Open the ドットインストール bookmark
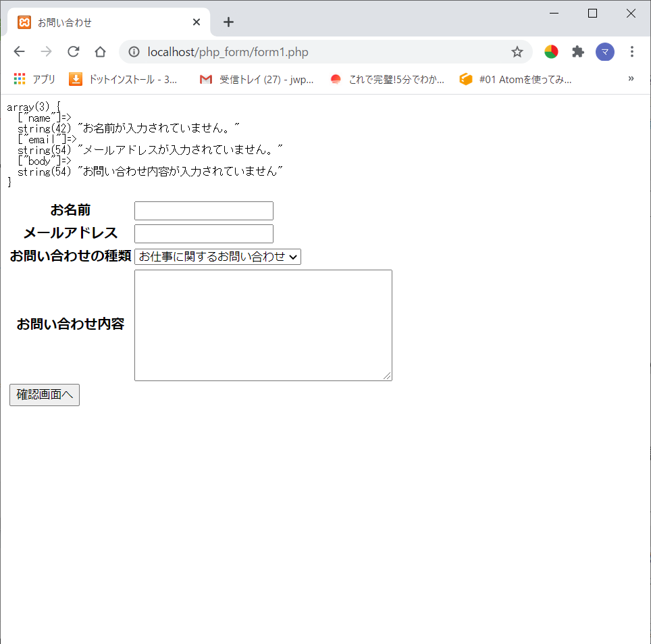Image resolution: width=651 pixels, height=644 pixels. [123, 79]
